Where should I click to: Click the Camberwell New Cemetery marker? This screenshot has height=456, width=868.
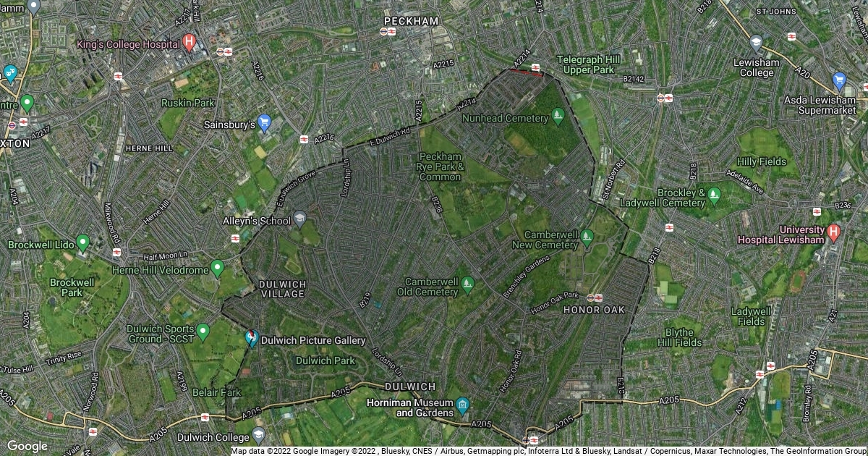pyautogui.click(x=587, y=236)
